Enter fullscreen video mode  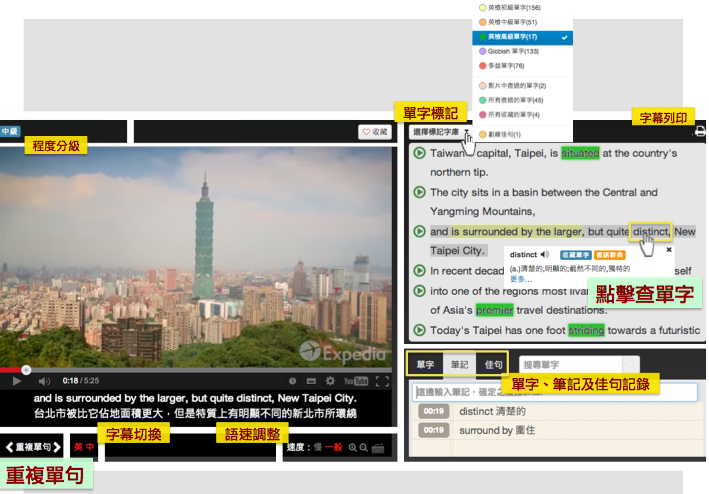click(x=382, y=381)
